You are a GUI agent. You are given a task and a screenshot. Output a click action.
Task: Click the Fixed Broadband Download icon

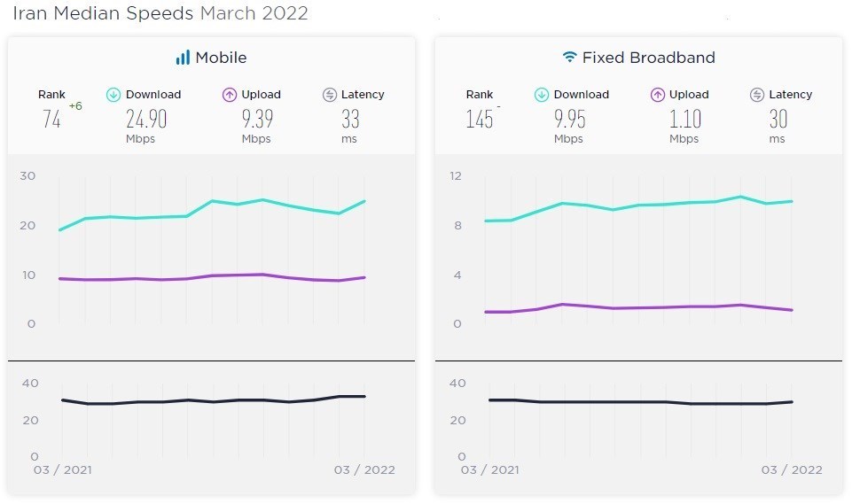tap(542, 95)
